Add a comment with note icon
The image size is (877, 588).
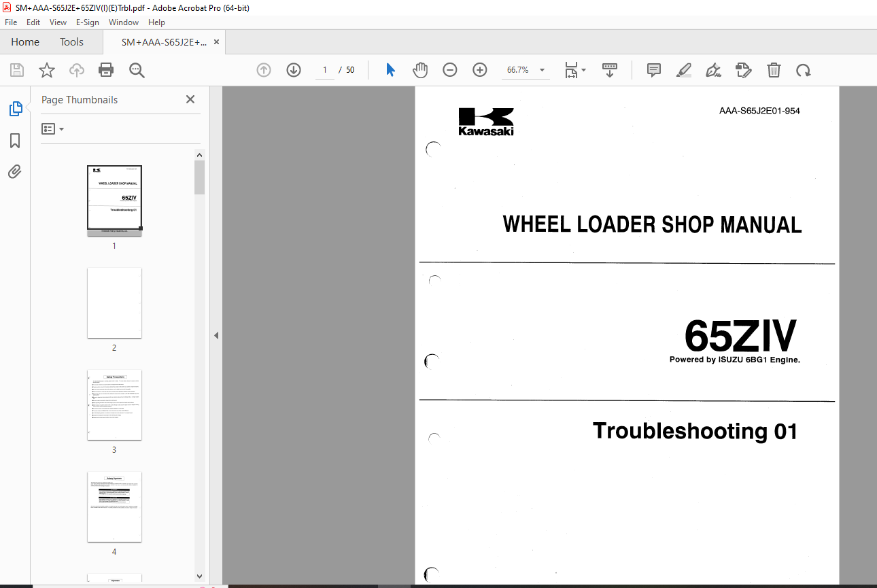tap(654, 70)
